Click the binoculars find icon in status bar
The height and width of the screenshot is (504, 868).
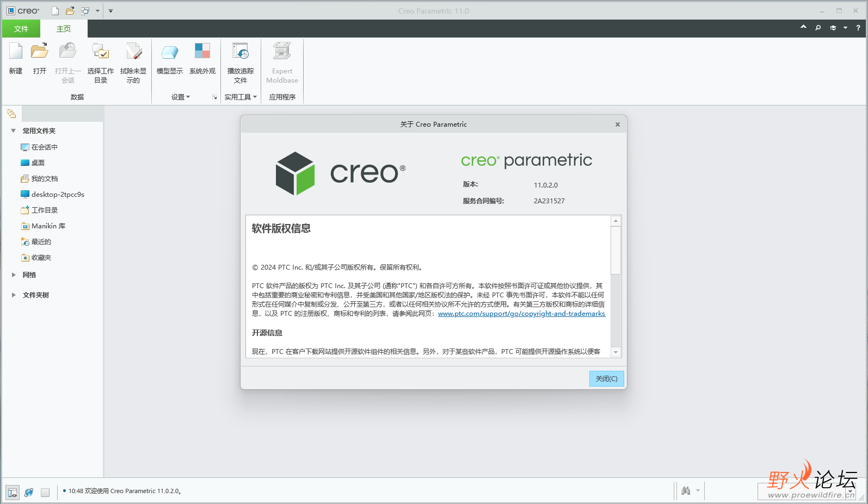pos(686,490)
